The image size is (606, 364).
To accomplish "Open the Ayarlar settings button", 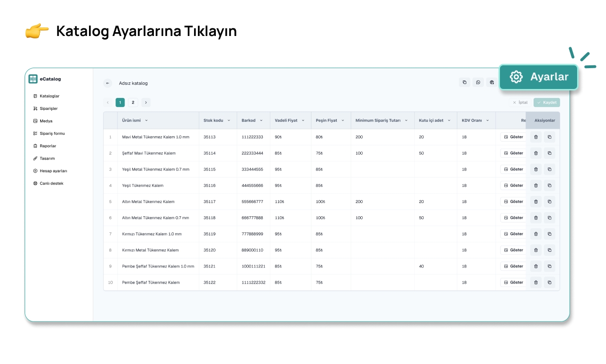I will point(539,77).
